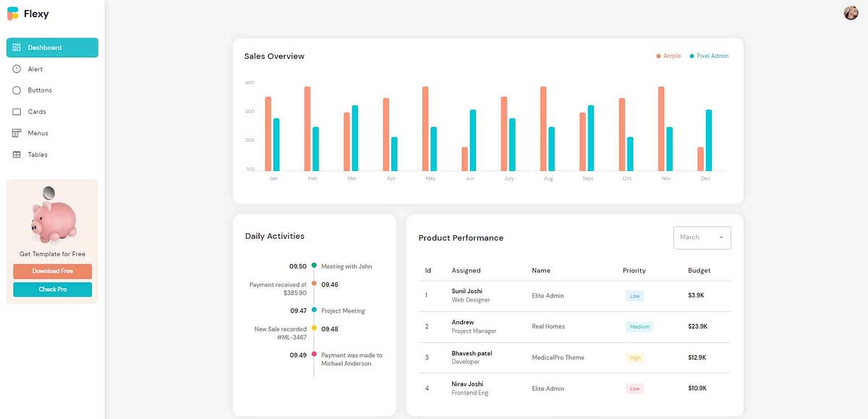Click the Check Pro button

click(52, 289)
